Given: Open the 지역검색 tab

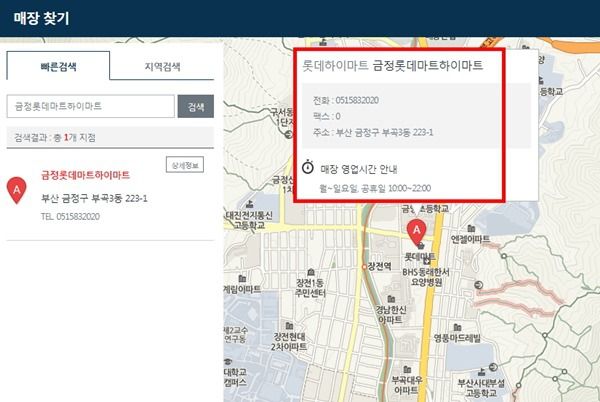Looking at the screenshot, I should click(162, 67).
